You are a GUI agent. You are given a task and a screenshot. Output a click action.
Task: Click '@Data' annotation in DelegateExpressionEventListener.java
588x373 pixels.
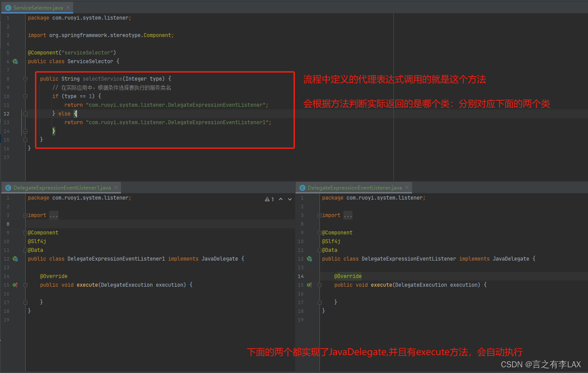click(329, 250)
